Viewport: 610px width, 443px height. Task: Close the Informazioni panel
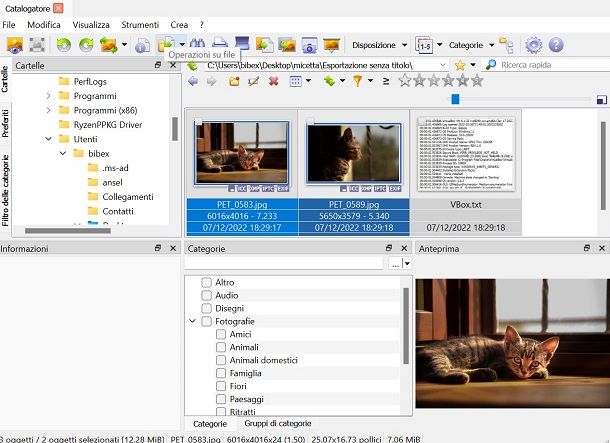(x=173, y=248)
